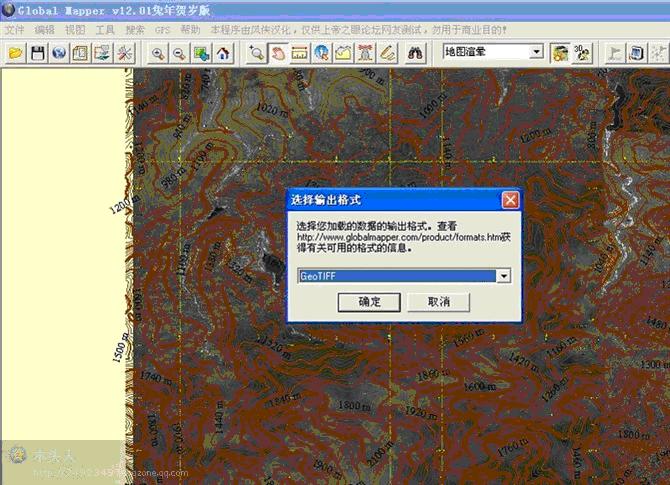Click the 1020 m contour label

(x=272, y=110)
